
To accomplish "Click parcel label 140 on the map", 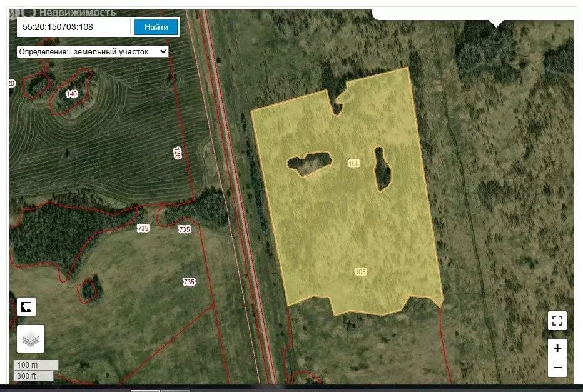I will (x=71, y=94).
